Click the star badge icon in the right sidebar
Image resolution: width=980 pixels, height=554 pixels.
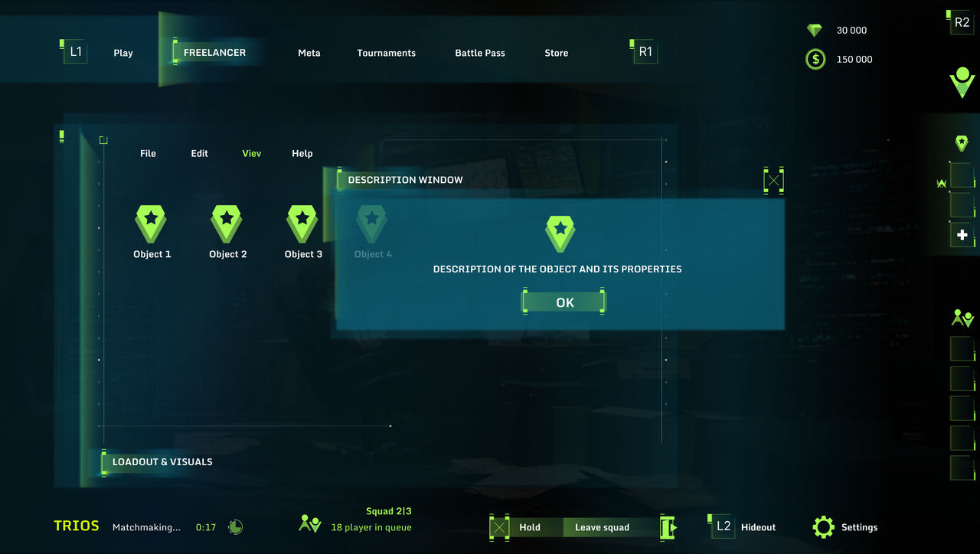point(962,143)
